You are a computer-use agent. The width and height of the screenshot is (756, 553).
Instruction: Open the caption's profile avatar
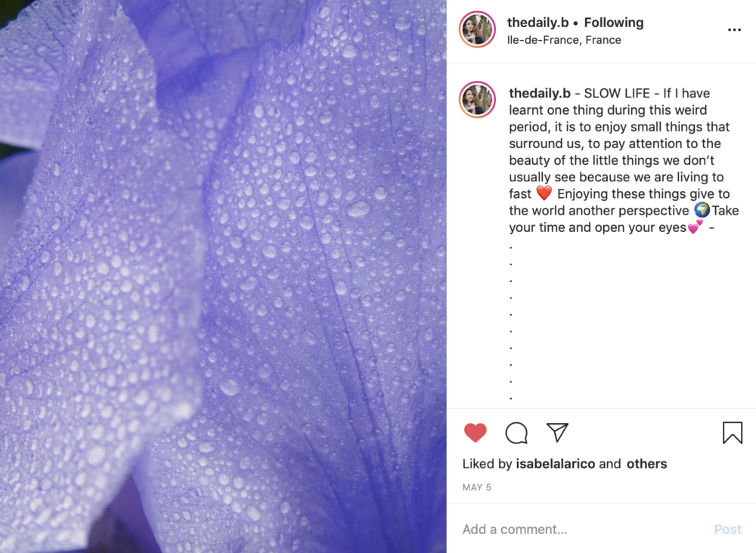(477, 100)
